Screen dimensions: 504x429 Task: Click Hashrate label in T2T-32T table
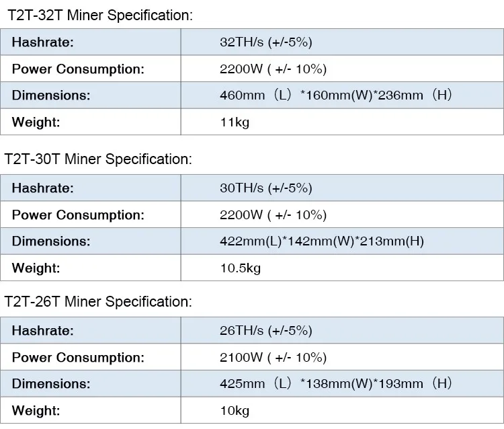42,42
